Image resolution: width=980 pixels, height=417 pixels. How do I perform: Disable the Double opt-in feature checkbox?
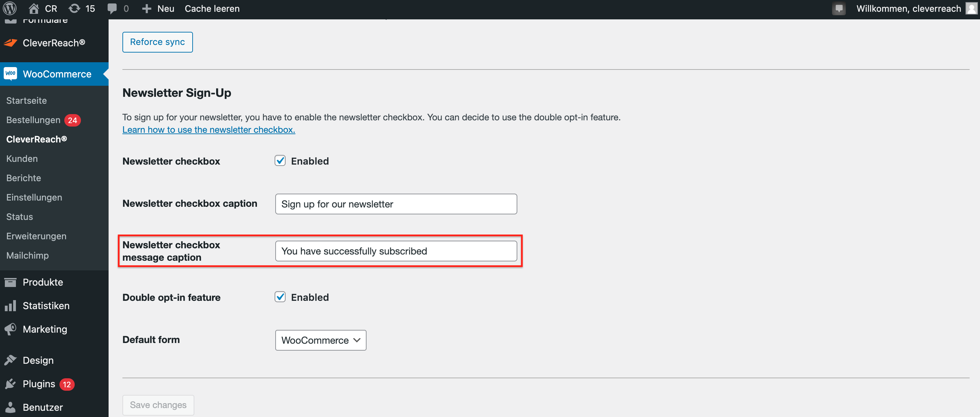pyautogui.click(x=280, y=297)
